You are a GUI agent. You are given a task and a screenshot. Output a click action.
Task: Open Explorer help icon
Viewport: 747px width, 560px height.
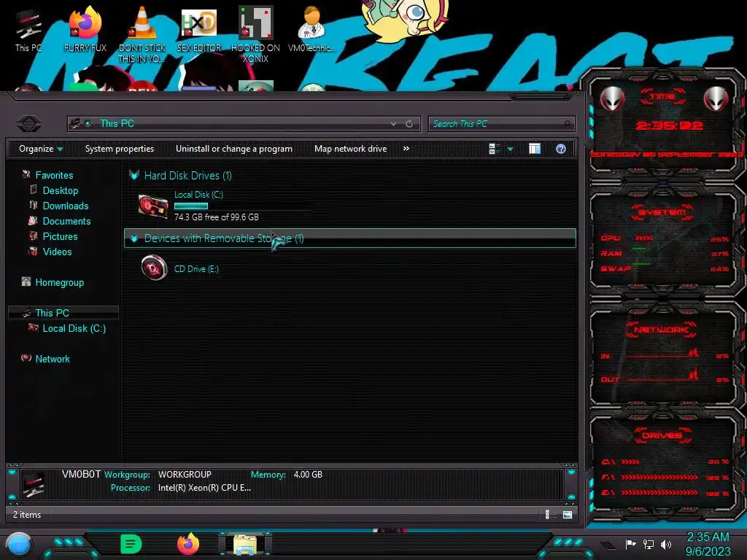click(561, 149)
